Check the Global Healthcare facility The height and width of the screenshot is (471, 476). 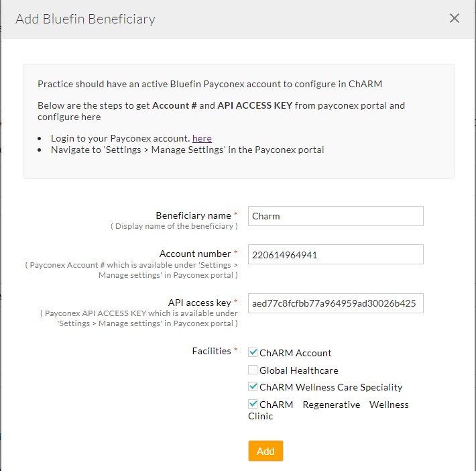(x=253, y=370)
